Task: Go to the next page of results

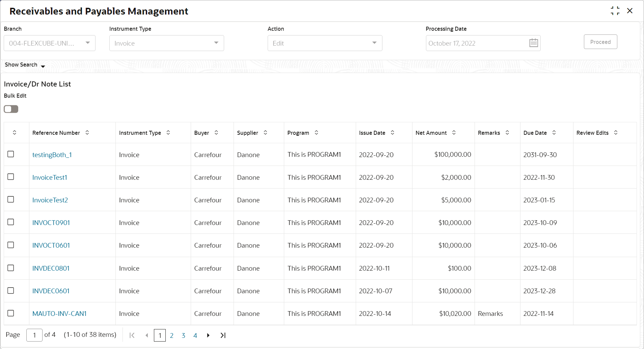Action: (208, 335)
